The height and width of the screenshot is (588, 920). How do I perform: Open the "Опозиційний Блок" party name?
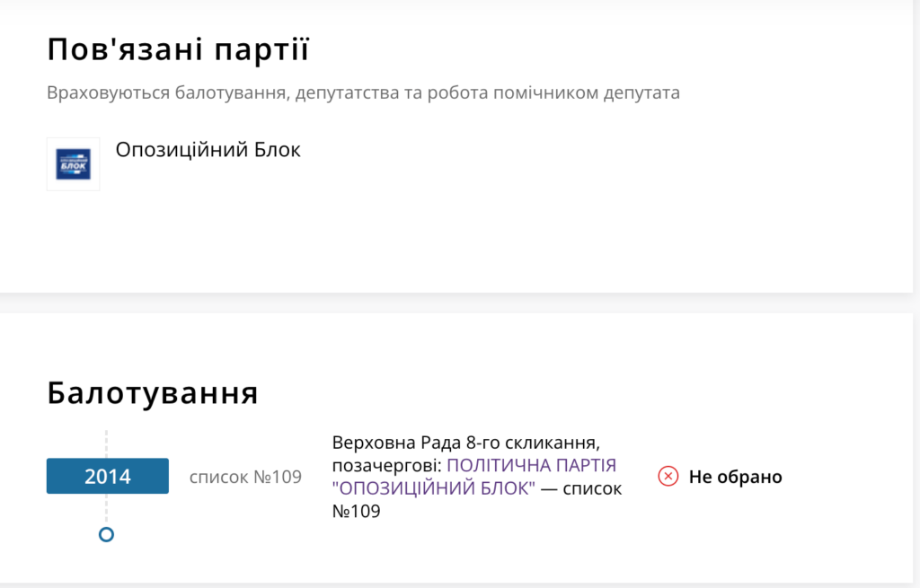pos(208,150)
